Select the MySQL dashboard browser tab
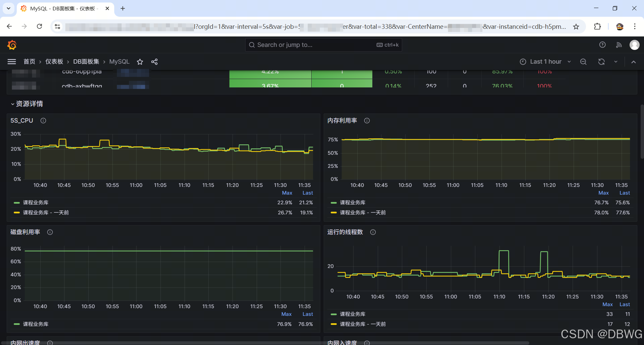The width and height of the screenshot is (644, 345). 65,9
